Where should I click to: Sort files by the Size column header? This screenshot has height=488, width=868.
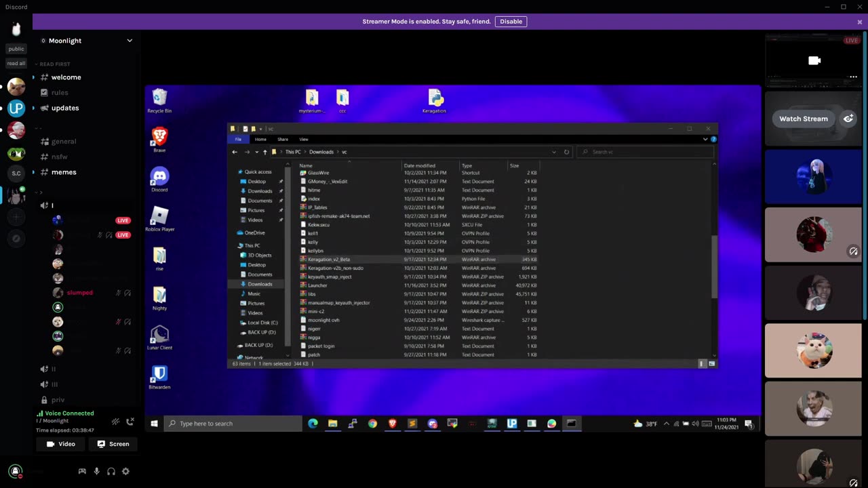514,165
